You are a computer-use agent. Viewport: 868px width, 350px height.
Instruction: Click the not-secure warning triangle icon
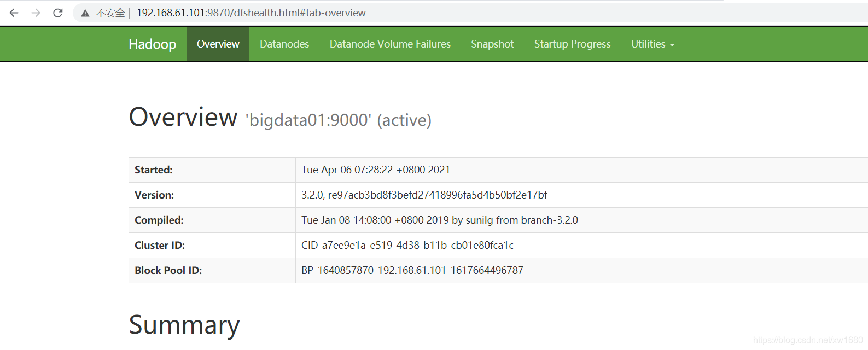pyautogui.click(x=85, y=13)
